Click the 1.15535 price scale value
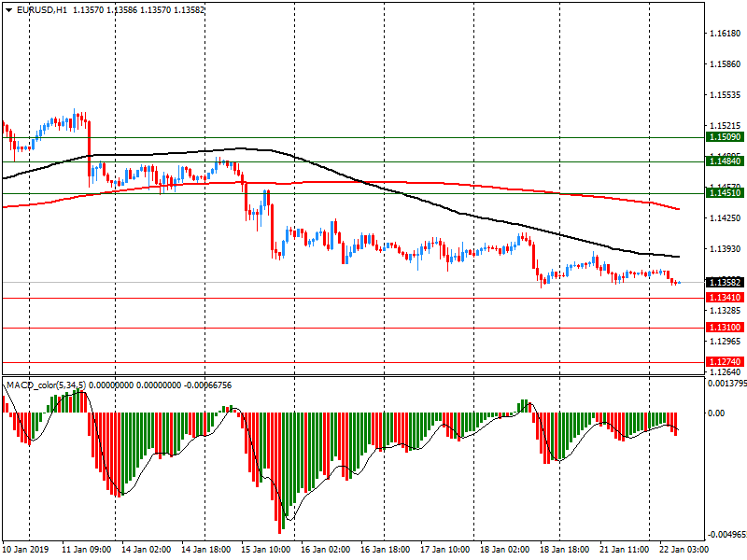Image resolution: width=747 pixels, height=560 pixels. (x=726, y=95)
